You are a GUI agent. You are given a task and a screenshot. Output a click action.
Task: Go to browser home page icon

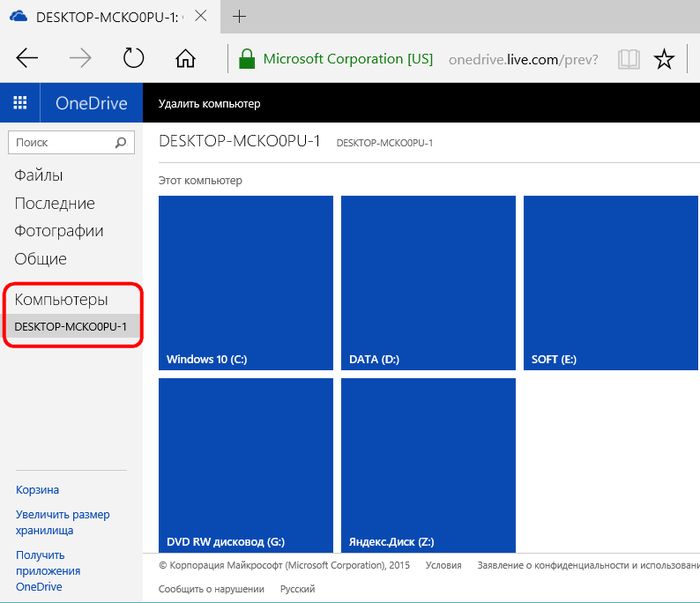coord(185,59)
